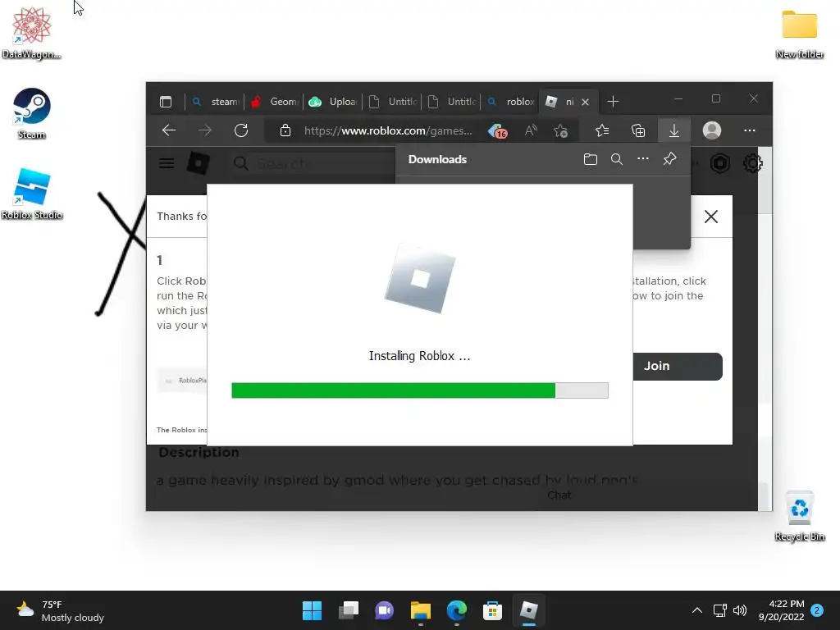Open the New folder desktop icon
840x630 pixels.
(x=799, y=33)
